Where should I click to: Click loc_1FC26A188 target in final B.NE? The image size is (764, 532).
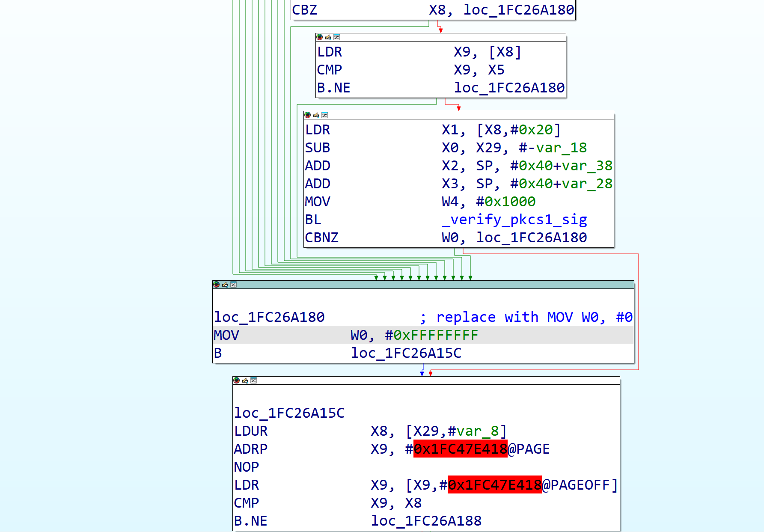pyautogui.click(x=426, y=521)
